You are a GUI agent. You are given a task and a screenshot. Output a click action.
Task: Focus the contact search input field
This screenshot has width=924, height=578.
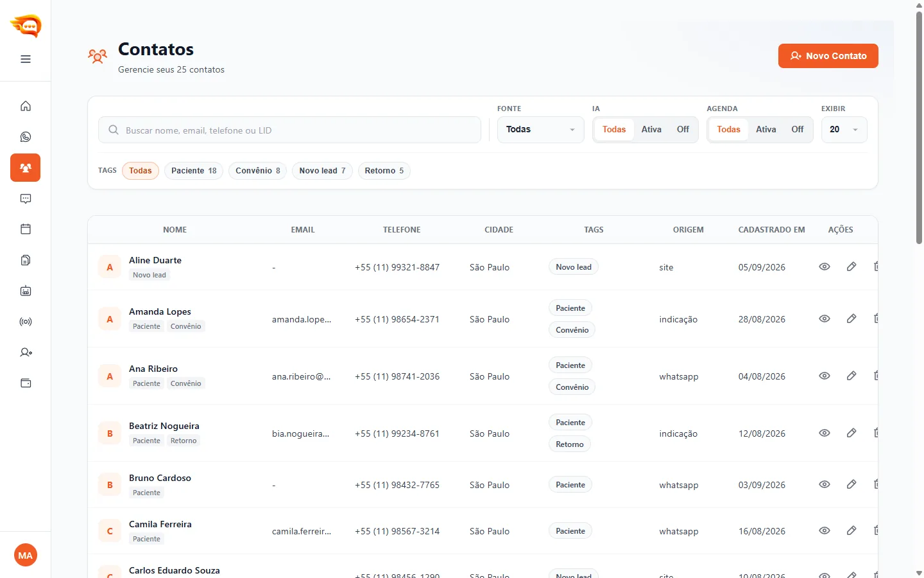pyautogui.click(x=289, y=130)
